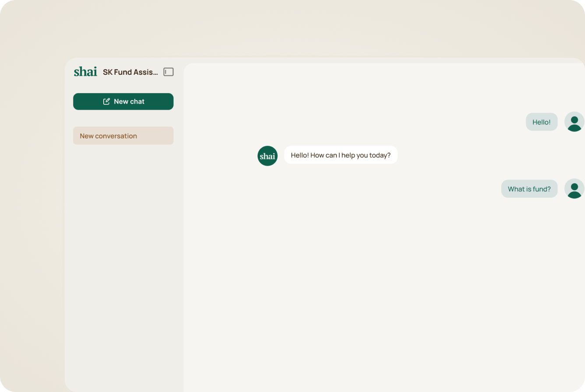
Task: Click the user avatar beside Hello!
Action: click(574, 121)
